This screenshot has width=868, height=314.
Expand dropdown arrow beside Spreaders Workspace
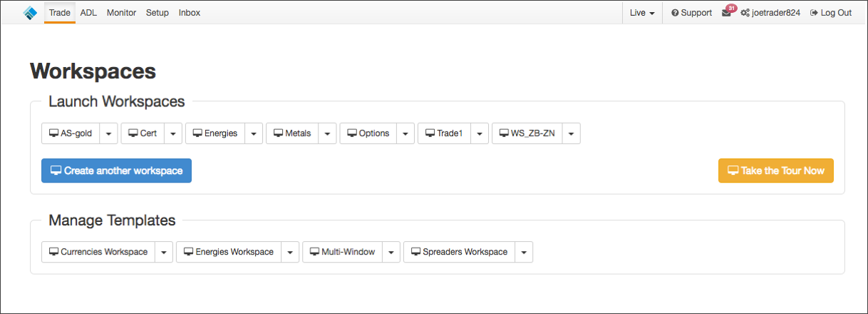[x=523, y=252]
